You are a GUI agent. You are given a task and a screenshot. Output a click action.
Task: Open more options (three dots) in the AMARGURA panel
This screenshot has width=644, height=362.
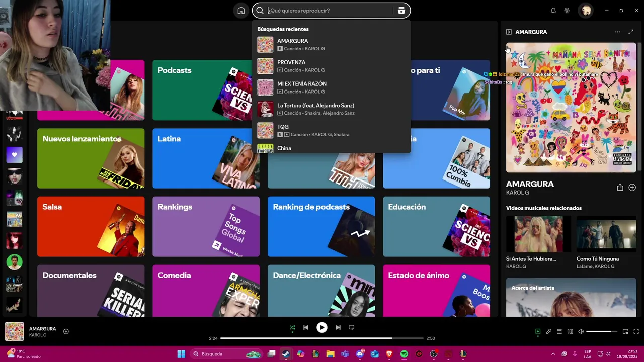point(617,32)
